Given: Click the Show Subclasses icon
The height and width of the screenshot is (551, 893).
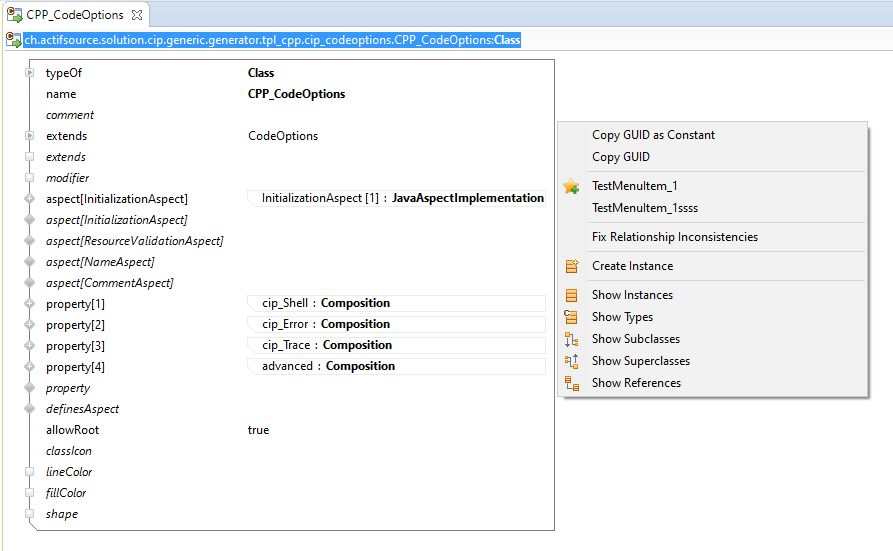Looking at the screenshot, I should pos(571,339).
